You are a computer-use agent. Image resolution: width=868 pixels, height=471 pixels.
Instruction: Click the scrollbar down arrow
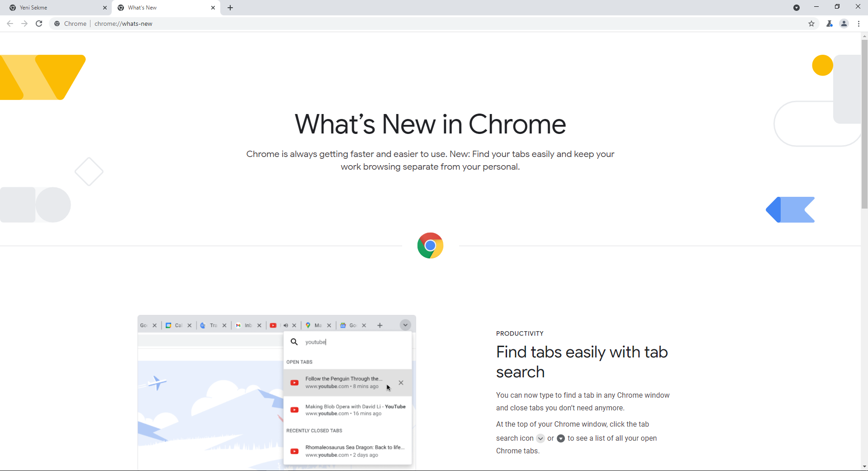coord(864,466)
